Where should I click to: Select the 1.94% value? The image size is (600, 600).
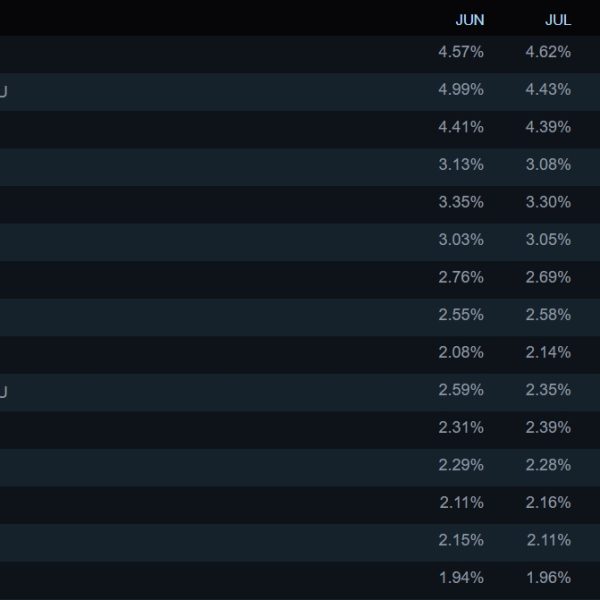461,577
